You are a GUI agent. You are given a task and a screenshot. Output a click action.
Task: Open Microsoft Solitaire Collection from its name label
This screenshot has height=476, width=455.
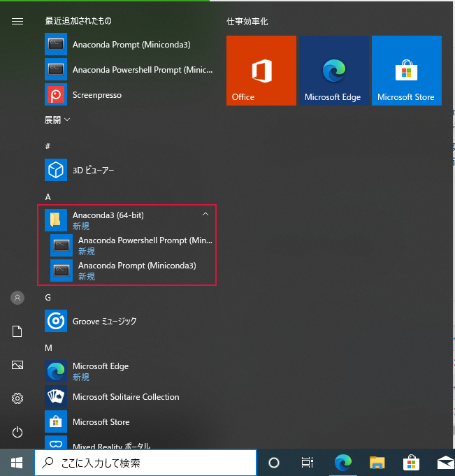[x=126, y=397]
